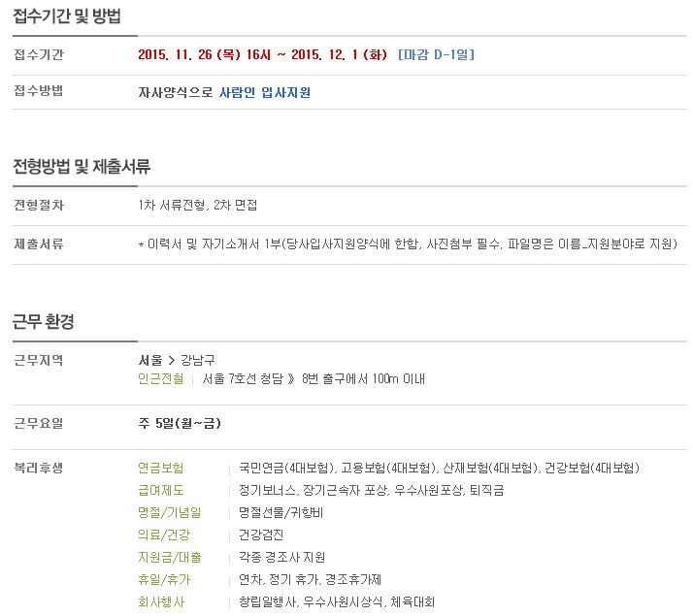Click the 인근전철 green label
The width and height of the screenshot is (693, 616).
160,379
